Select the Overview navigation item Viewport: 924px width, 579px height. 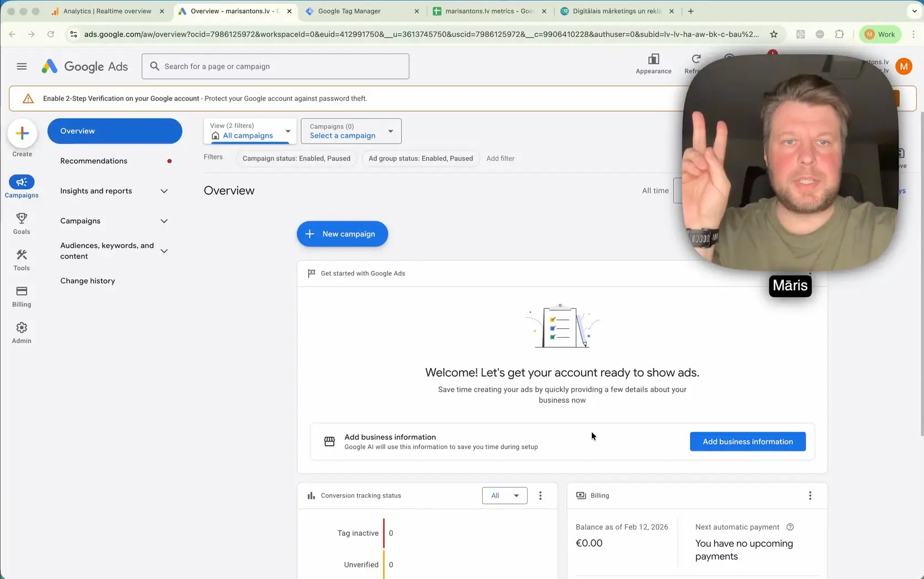(x=115, y=131)
